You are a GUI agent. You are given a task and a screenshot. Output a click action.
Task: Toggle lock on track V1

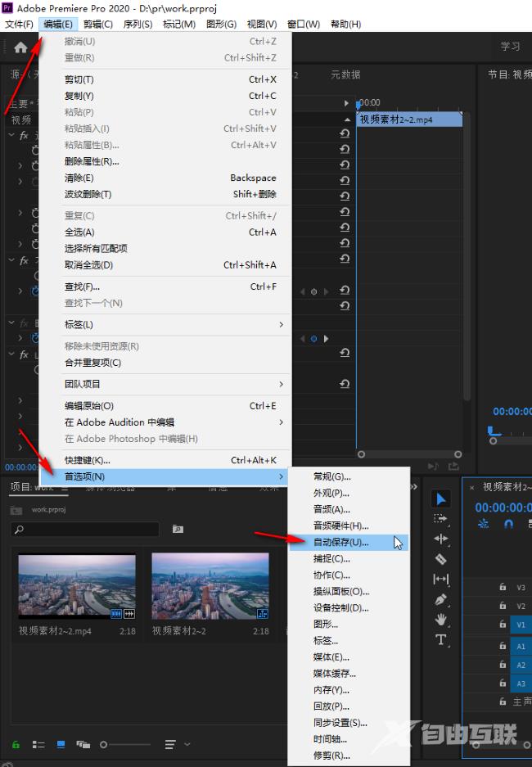point(503,625)
